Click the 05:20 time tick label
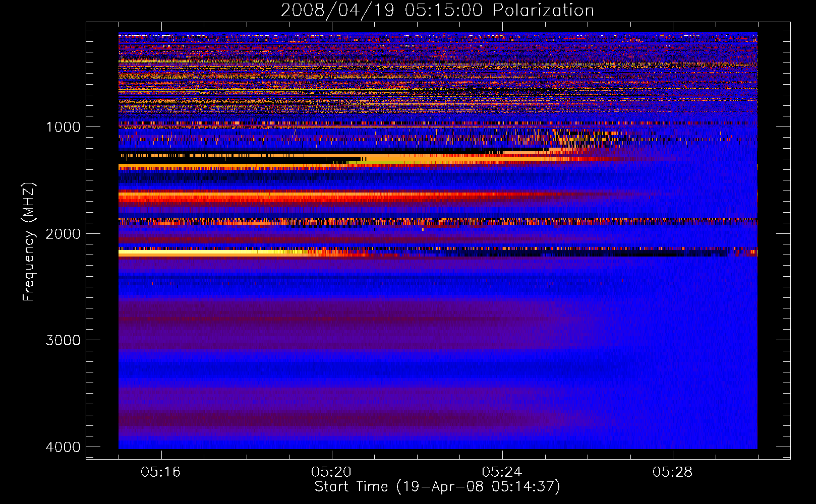This screenshot has height=504, width=816. tap(331, 472)
